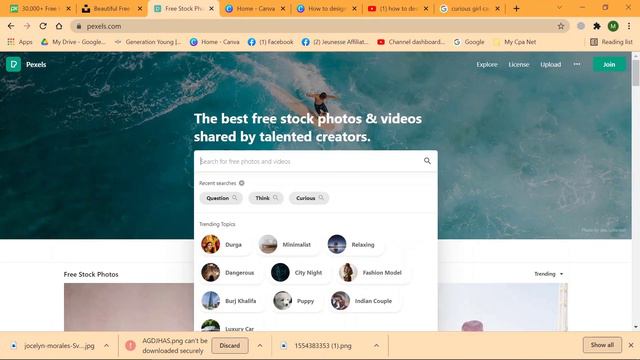Pick the Puppy trending topic
Image resolution: width=640 pixels, height=360 pixels.
296,300
